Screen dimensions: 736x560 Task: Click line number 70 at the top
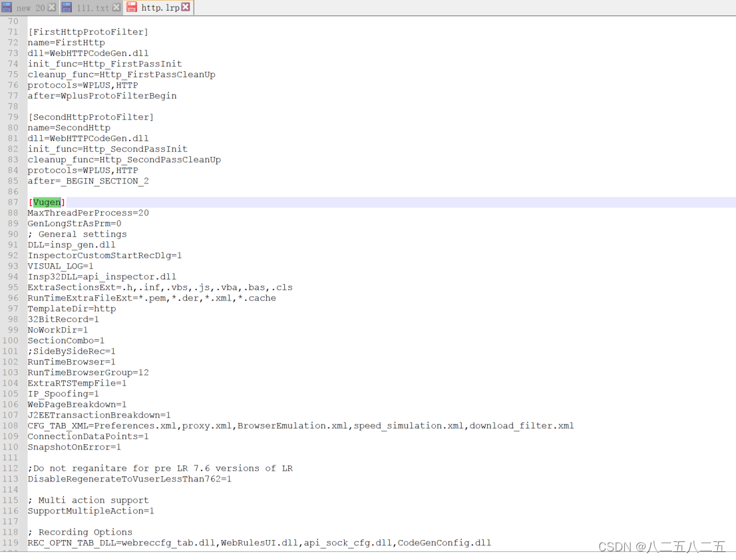point(13,21)
